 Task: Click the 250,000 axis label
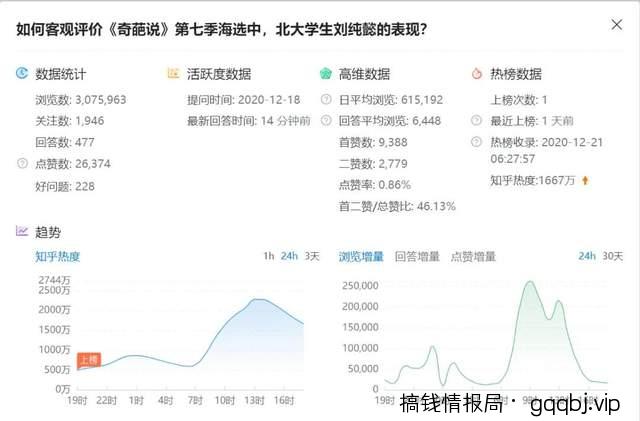[x=360, y=285]
